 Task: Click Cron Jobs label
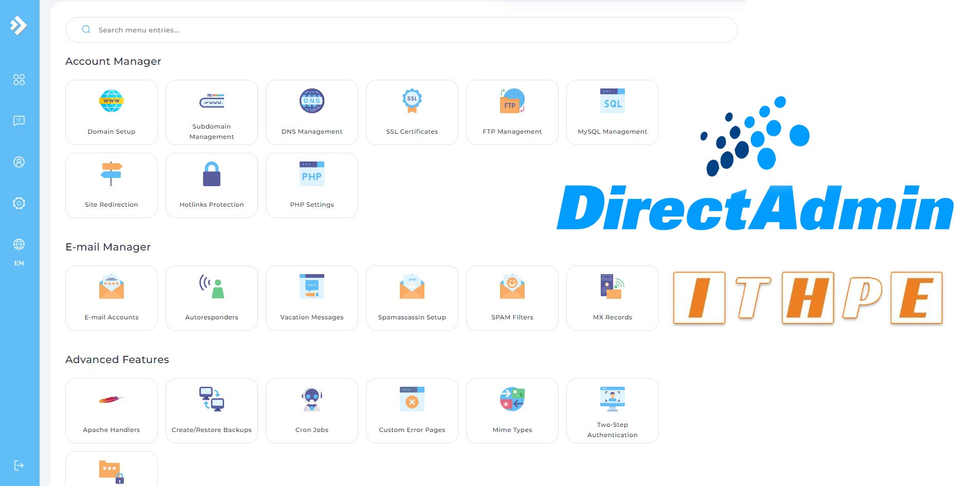312,430
